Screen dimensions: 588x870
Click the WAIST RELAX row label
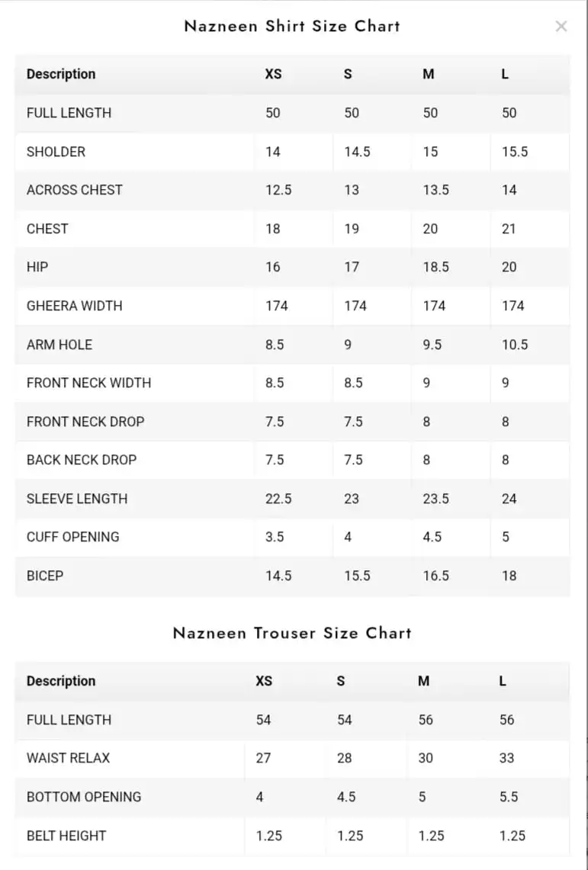68,758
